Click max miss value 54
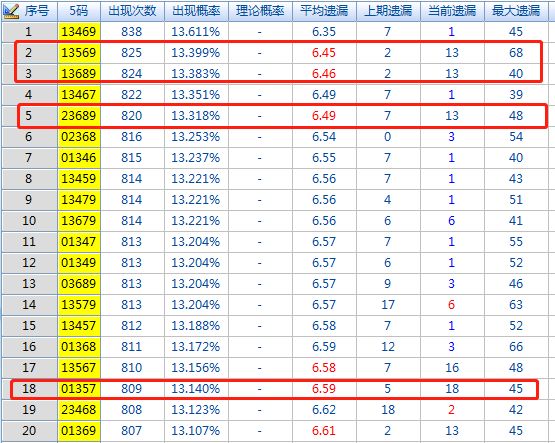 point(516,137)
